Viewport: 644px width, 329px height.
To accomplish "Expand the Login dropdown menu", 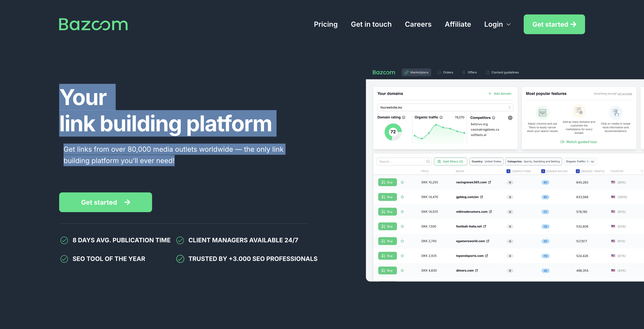I will click(x=497, y=24).
